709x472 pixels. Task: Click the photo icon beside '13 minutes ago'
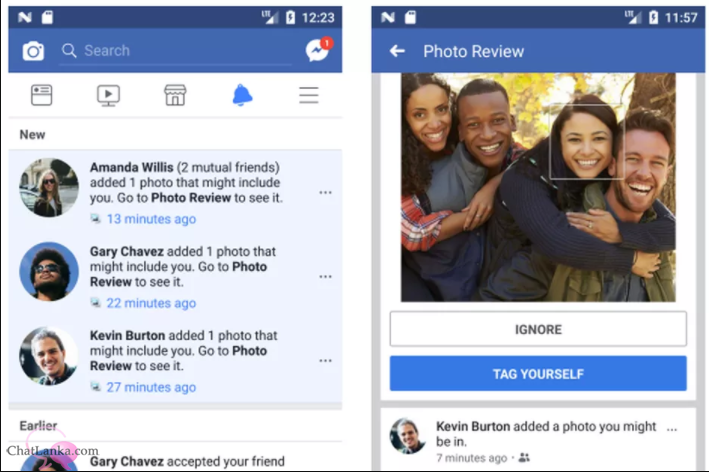pos(95,219)
